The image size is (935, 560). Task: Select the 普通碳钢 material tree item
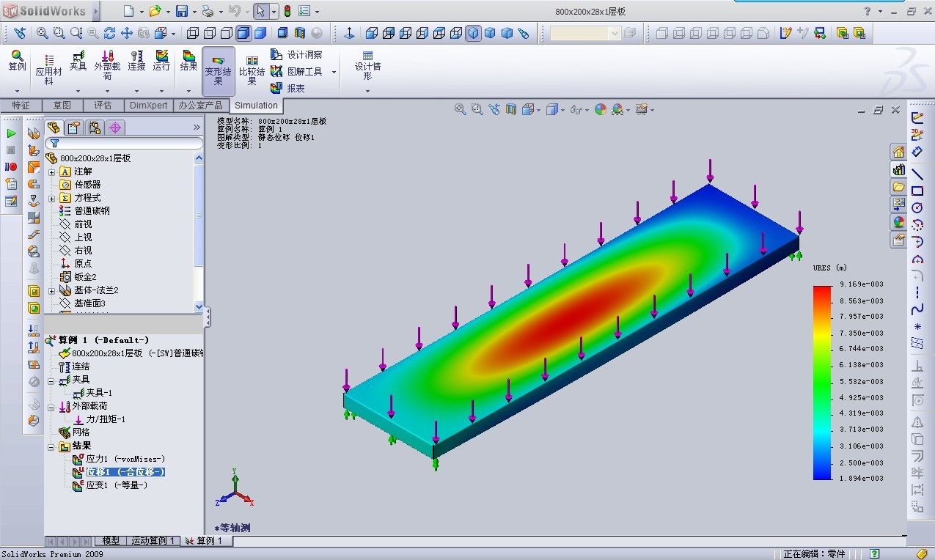pos(84,211)
